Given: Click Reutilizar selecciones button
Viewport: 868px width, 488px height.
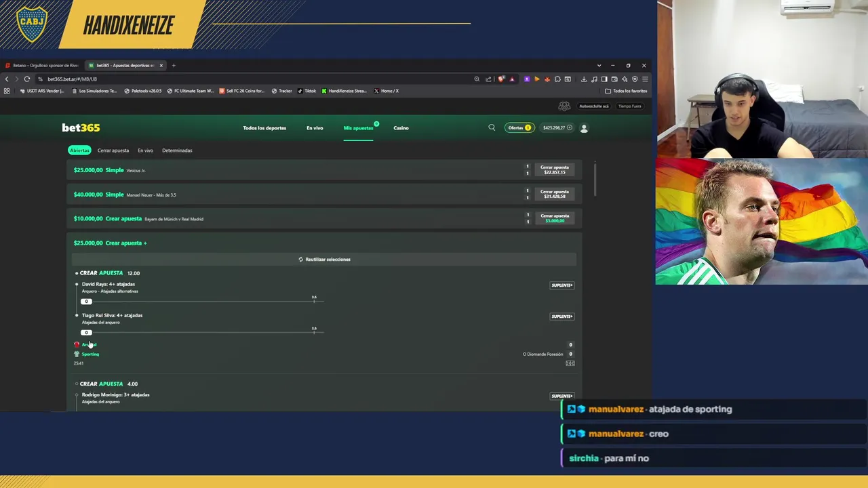Looking at the screenshot, I should (x=324, y=259).
